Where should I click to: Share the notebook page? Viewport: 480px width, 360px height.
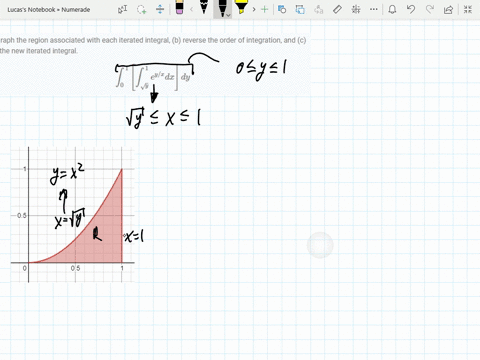click(448, 9)
